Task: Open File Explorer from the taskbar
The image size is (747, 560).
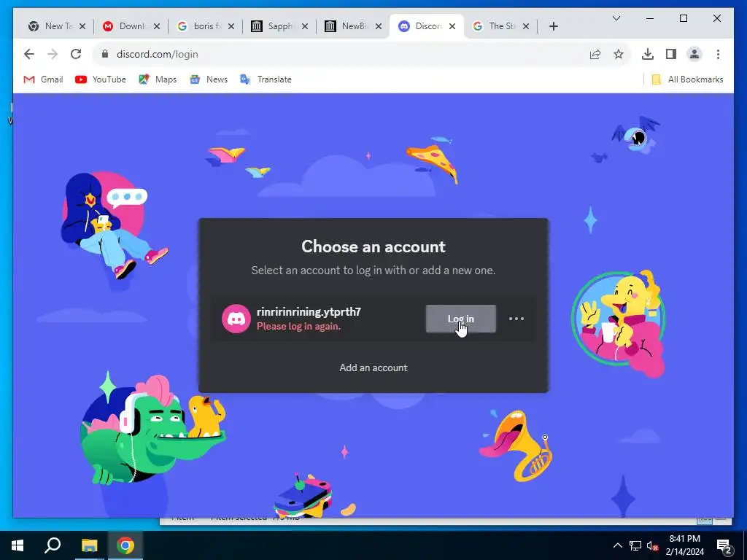Action: (89, 545)
